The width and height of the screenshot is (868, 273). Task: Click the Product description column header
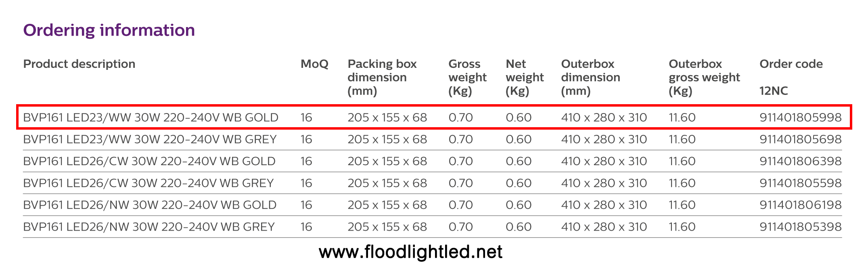point(79,64)
